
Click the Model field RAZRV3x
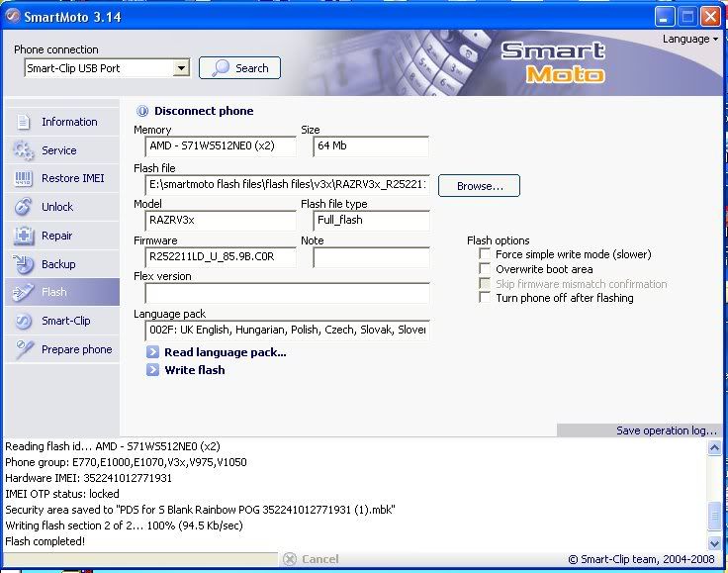pos(221,221)
